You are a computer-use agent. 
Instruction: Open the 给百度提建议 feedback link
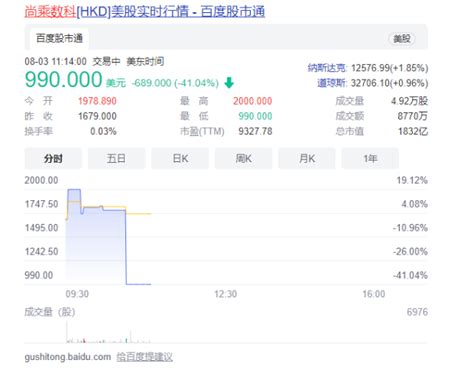point(145,357)
